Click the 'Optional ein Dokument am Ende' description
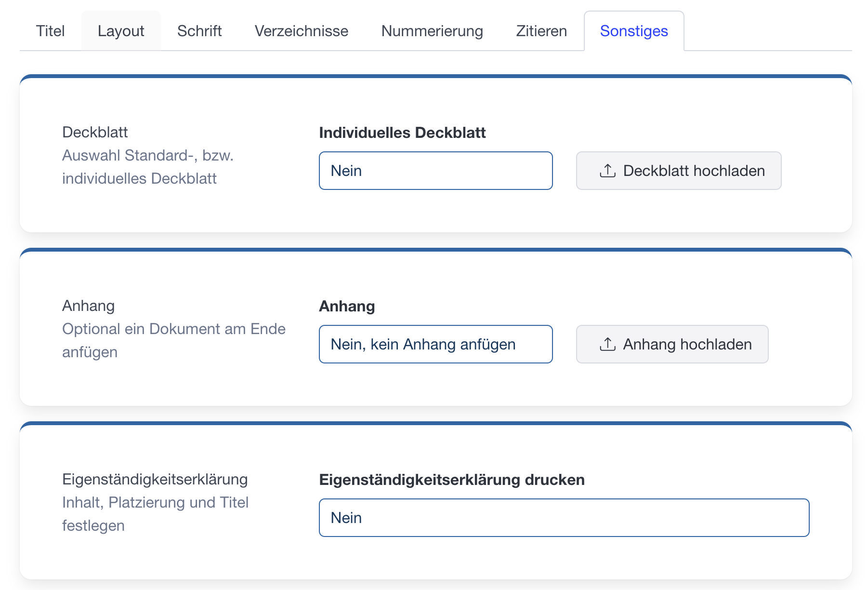Image resolution: width=868 pixels, height=590 pixels. point(173,329)
